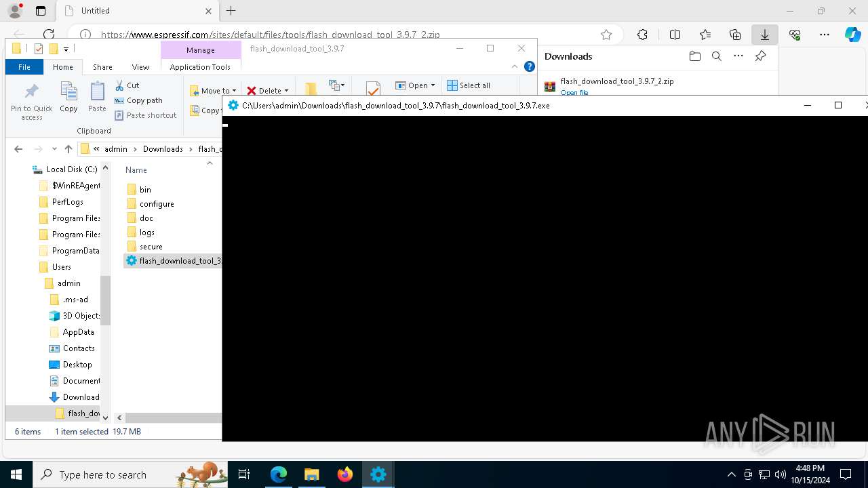Add page to favorites star icon

[x=606, y=35]
